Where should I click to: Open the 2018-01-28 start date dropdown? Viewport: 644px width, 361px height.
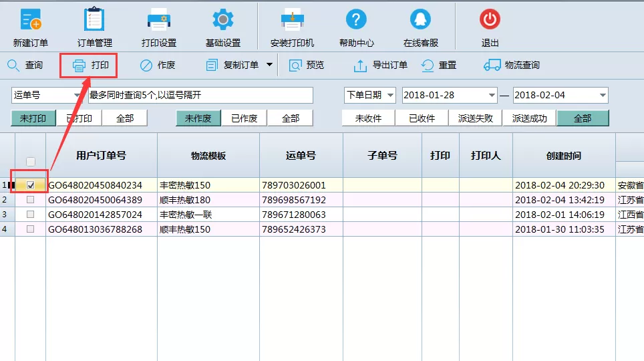click(x=492, y=96)
